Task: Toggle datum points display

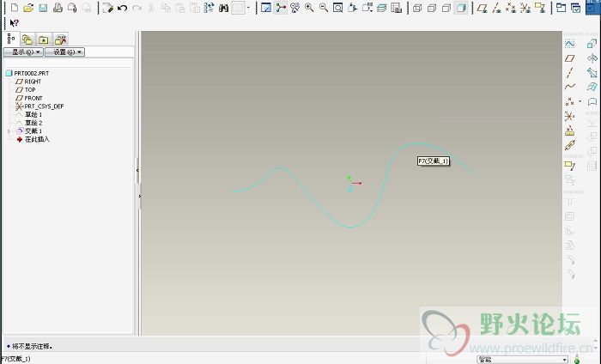Action: [511, 8]
